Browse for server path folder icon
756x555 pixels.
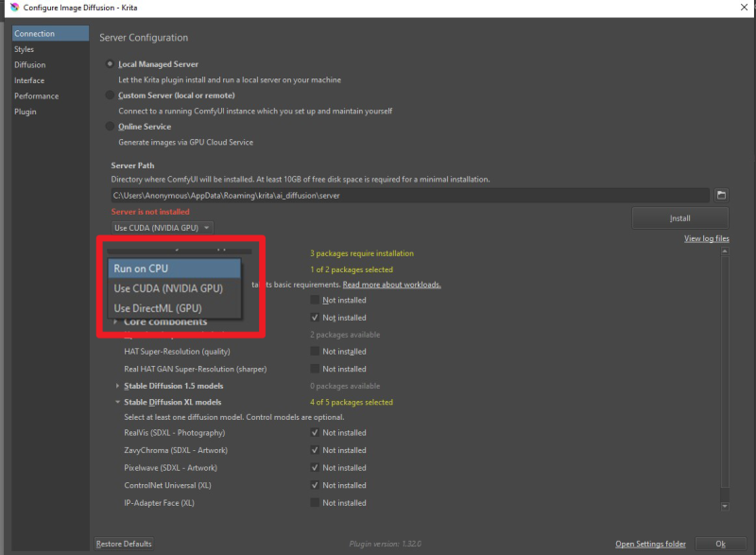tap(721, 196)
